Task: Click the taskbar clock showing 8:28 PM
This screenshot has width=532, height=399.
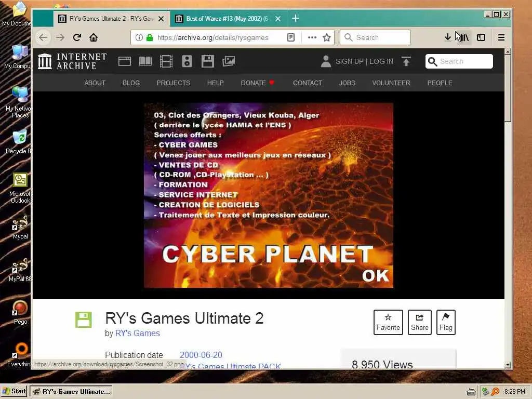Action: [x=514, y=392]
